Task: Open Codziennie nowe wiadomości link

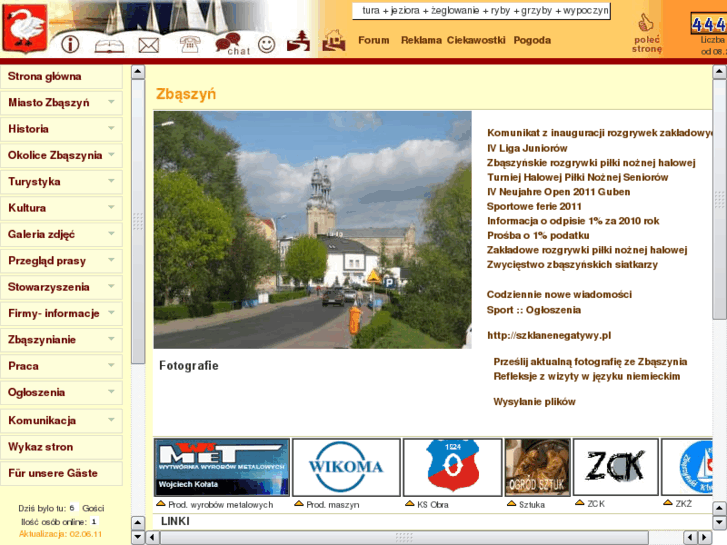Action: 559,295
